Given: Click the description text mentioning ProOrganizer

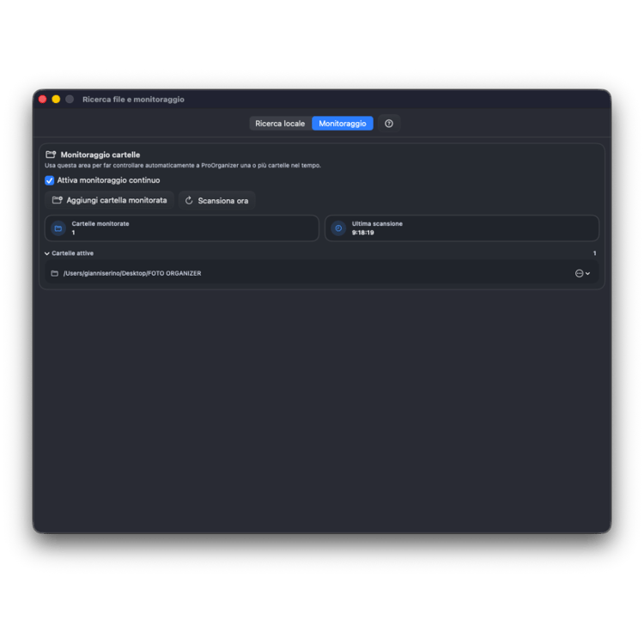Looking at the screenshot, I should click(183, 166).
